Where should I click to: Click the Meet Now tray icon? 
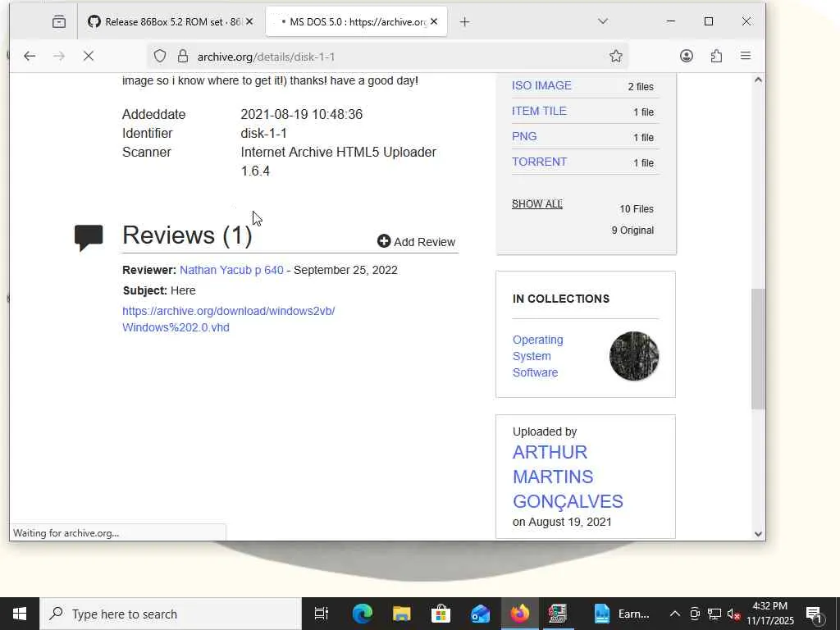point(695,614)
